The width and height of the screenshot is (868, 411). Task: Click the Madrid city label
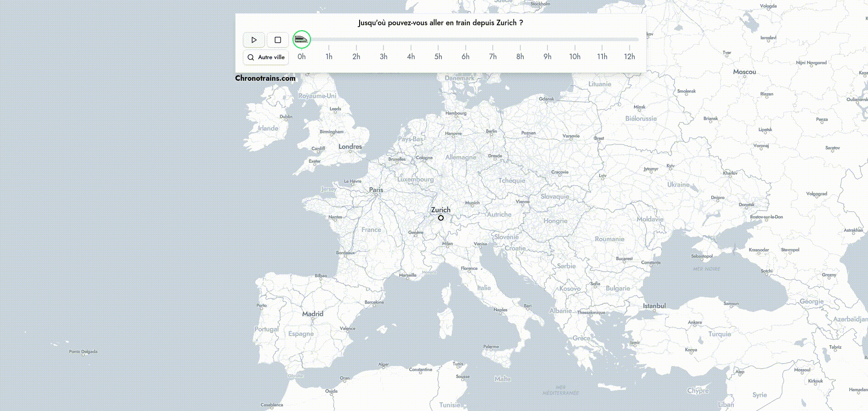313,314
